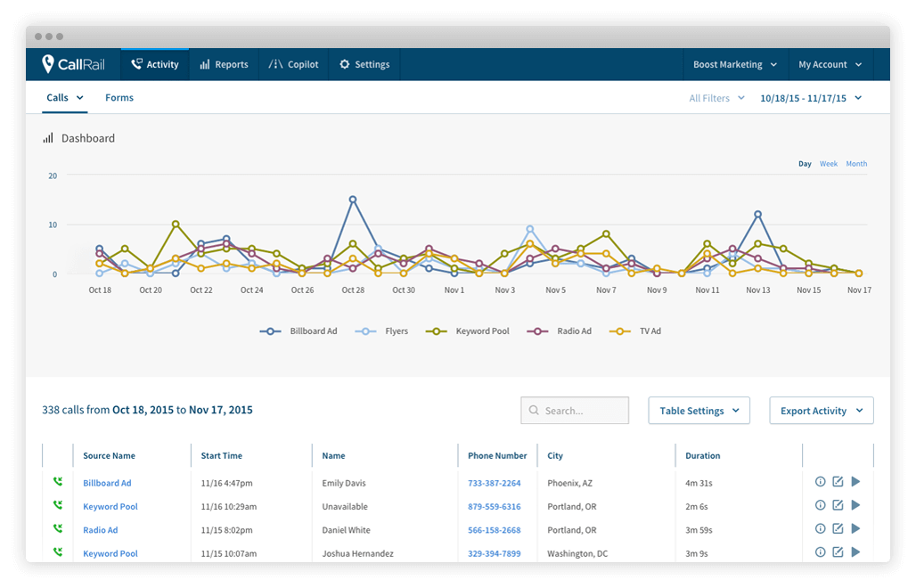Click phone number 329-394-7899

point(495,553)
